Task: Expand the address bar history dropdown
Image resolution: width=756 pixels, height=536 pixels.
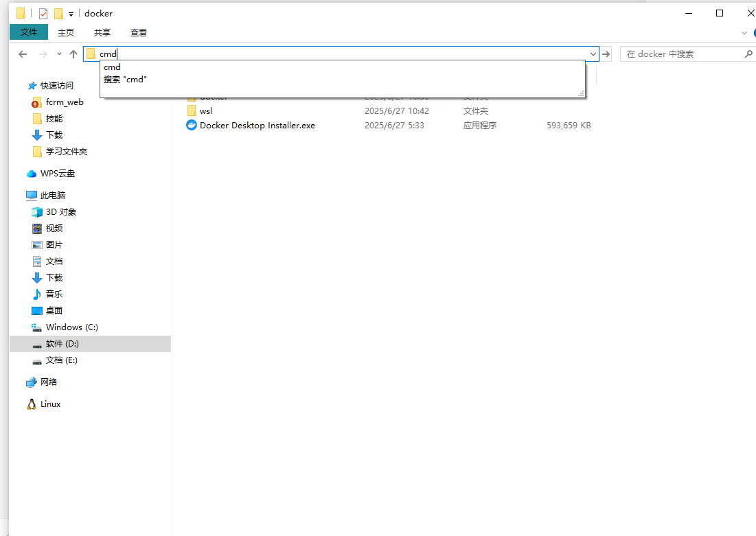Action: pyautogui.click(x=593, y=54)
